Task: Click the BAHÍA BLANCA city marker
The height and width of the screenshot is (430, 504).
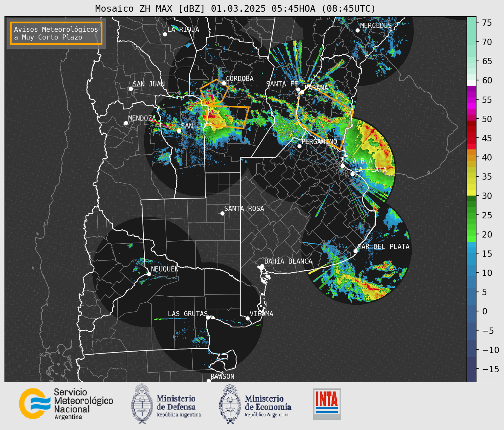Action: (x=262, y=266)
